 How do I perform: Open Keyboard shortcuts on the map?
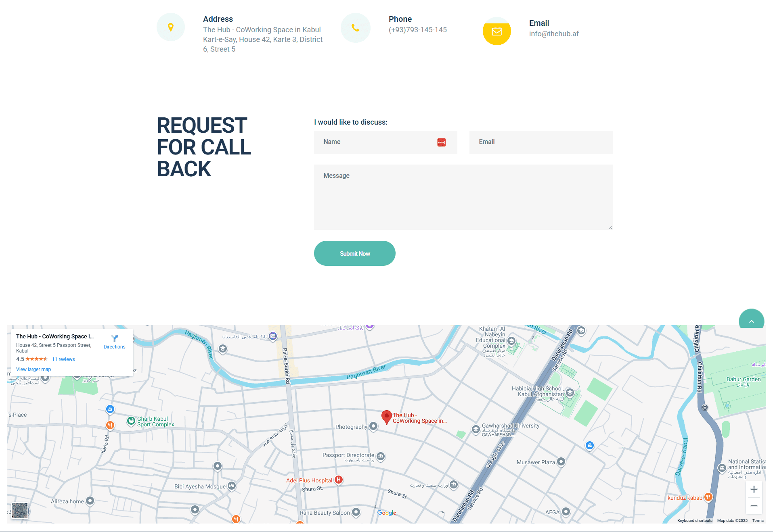point(694,521)
